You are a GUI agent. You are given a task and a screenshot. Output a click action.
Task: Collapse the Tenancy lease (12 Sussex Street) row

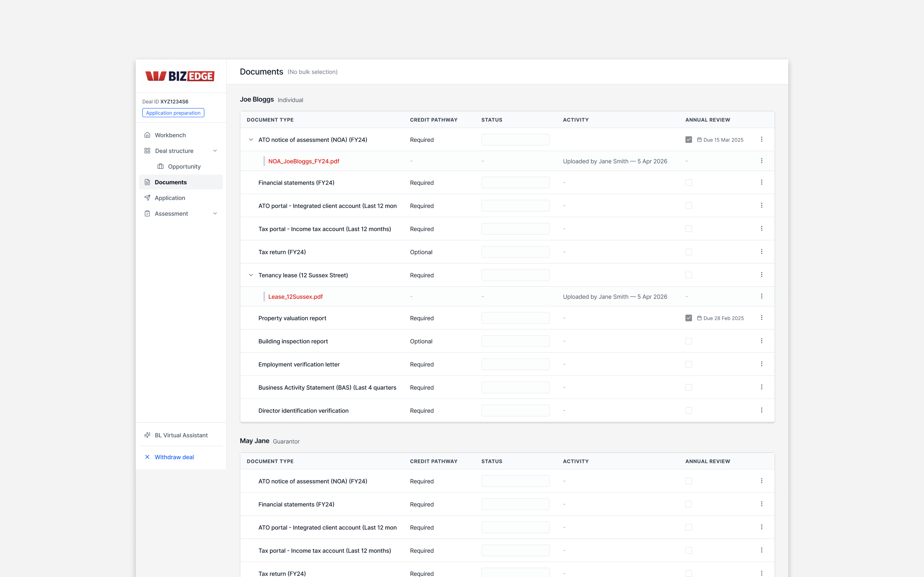click(x=251, y=275)
